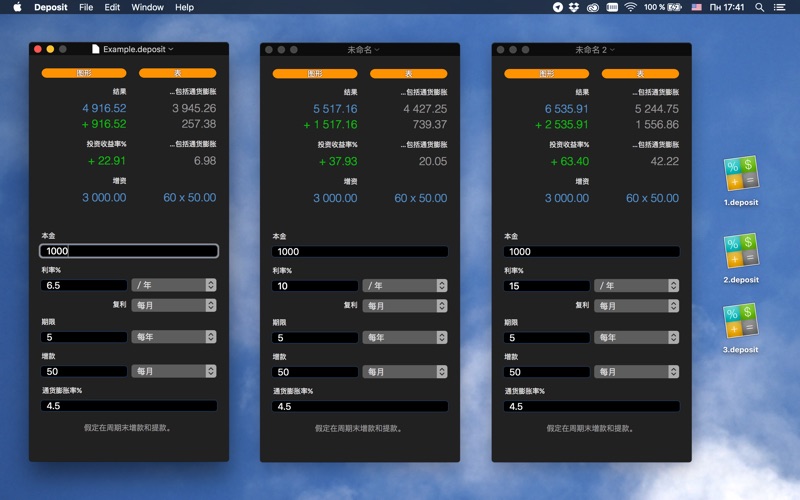Open the 2.deposit file icon on desktop
The image size is (800, 500).
point(741,250)
